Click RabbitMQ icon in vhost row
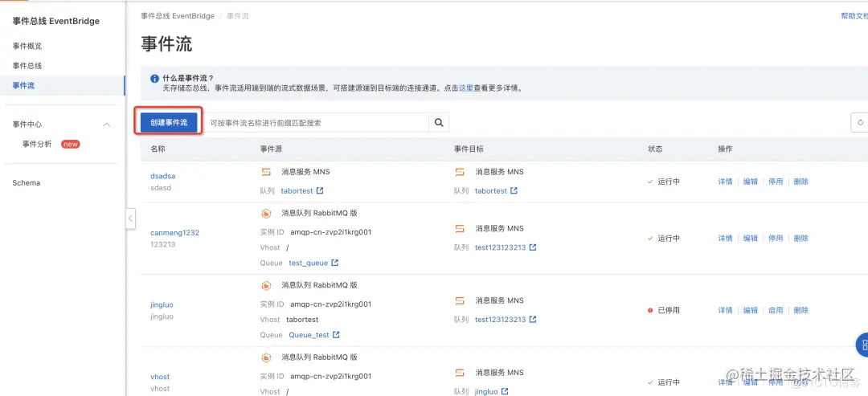The image size is (868, 396). coord(266,357)
